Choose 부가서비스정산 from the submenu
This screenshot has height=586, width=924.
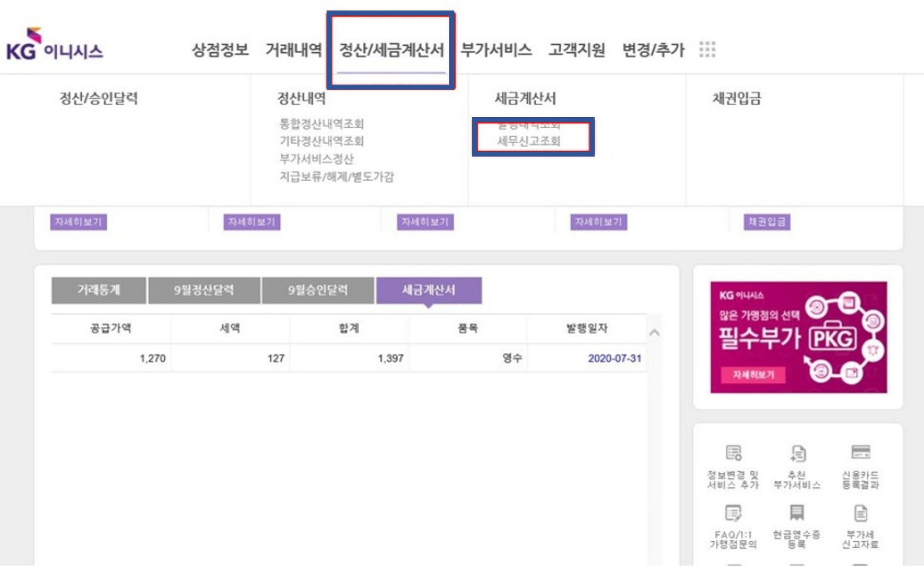pos(316,159)
